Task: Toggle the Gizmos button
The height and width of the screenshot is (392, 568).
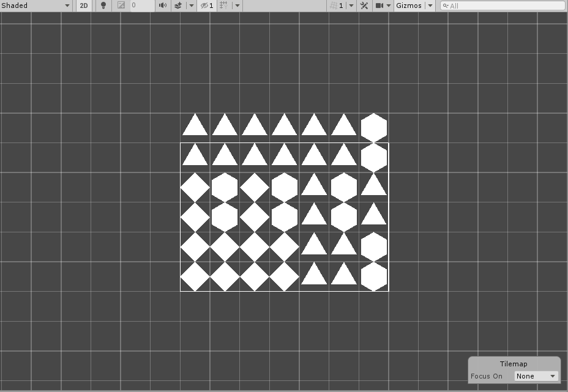Action: (409, 6)
